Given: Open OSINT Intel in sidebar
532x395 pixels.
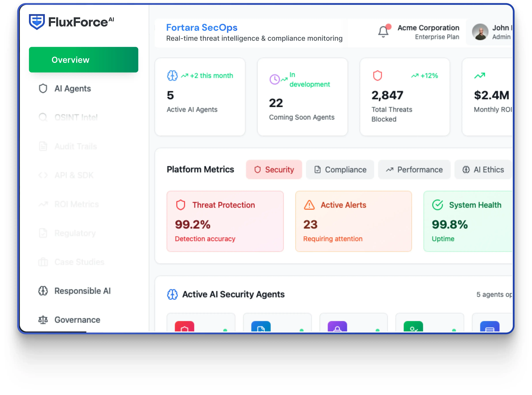Looking at the screenshot, I should [x=76, y=117].
